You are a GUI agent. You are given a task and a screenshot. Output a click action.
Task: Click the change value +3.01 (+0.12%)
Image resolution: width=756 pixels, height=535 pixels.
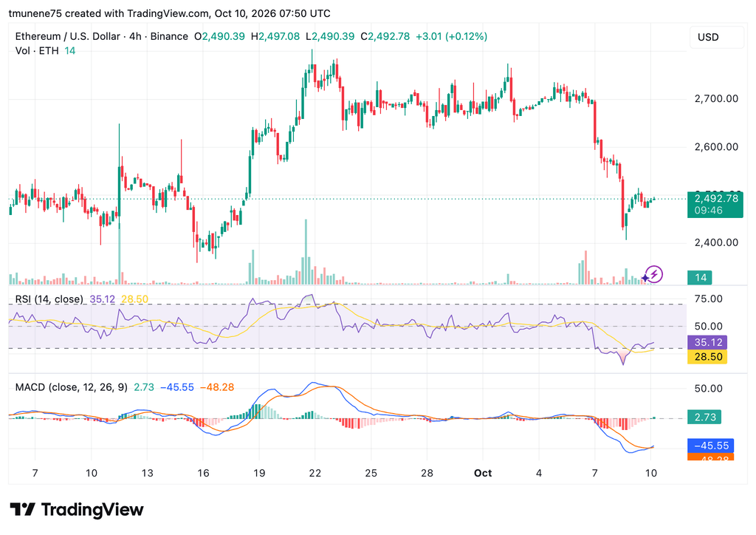tap(451, 37)
